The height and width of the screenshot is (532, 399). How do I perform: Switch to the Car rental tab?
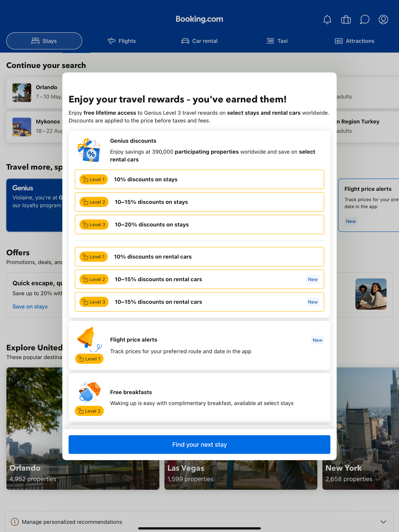coord(199,41)
